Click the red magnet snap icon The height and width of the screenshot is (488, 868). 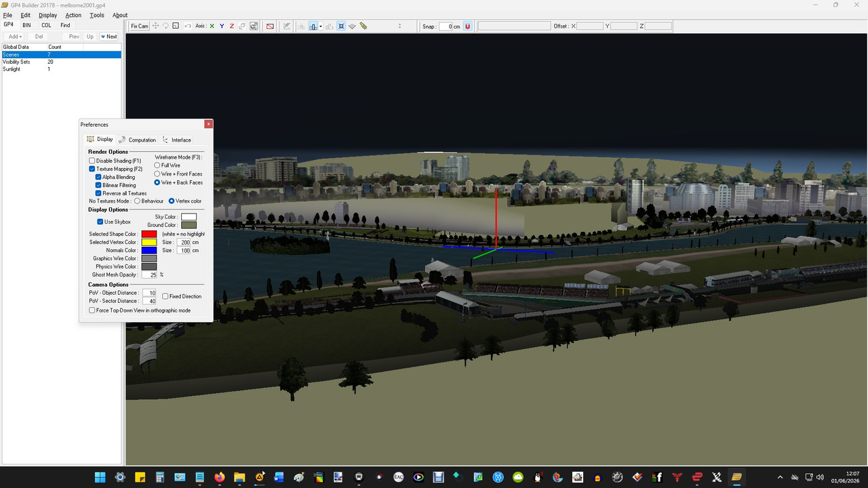467,26
